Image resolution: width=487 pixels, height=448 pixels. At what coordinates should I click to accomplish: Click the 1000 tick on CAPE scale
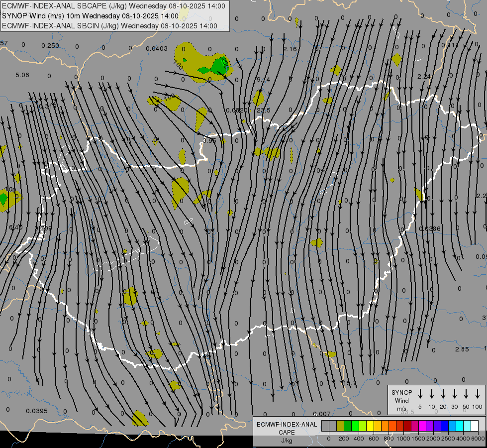(x=403, y=439)
